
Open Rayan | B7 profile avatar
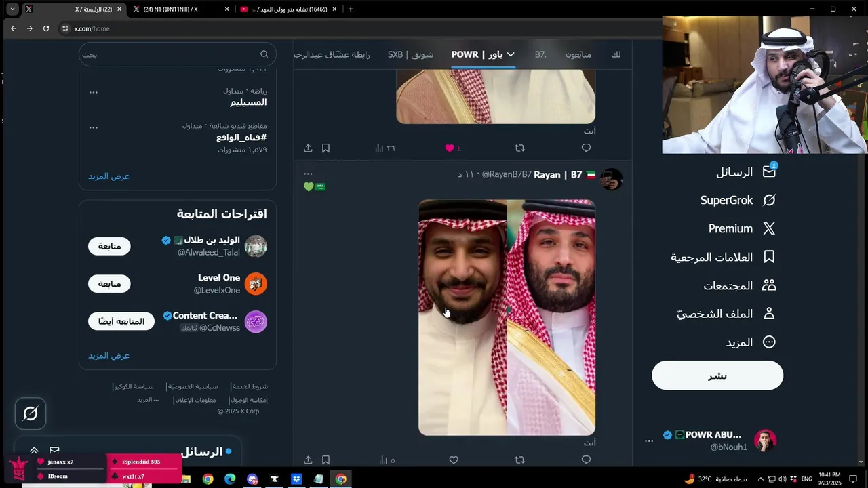click(x=612, y=179)
